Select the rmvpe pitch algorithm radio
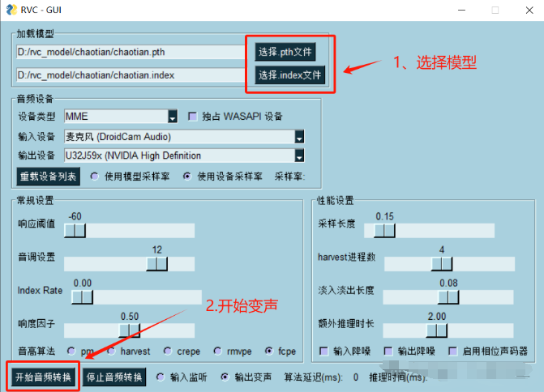The image size is (544, 392). point(217,352)
